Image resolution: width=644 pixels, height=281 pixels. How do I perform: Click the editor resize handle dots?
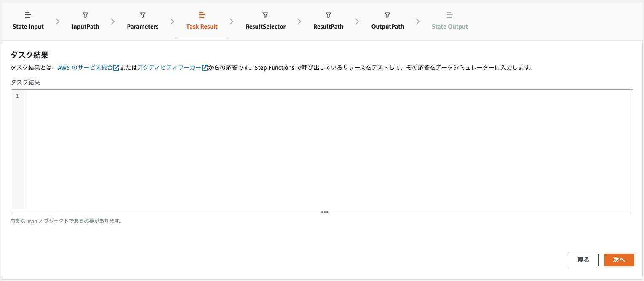pos(324,212)
